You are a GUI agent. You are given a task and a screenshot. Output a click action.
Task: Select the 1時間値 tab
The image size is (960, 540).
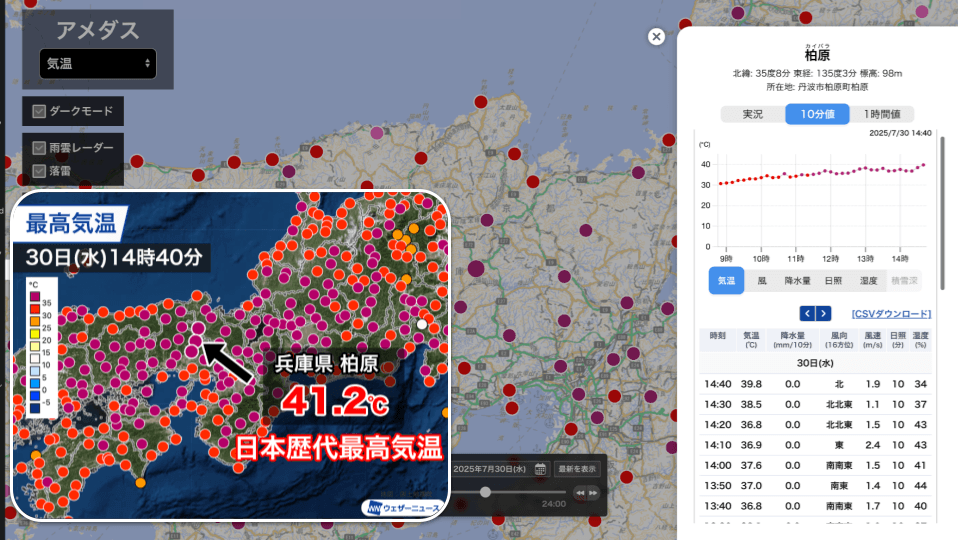[x=882, y=114]
